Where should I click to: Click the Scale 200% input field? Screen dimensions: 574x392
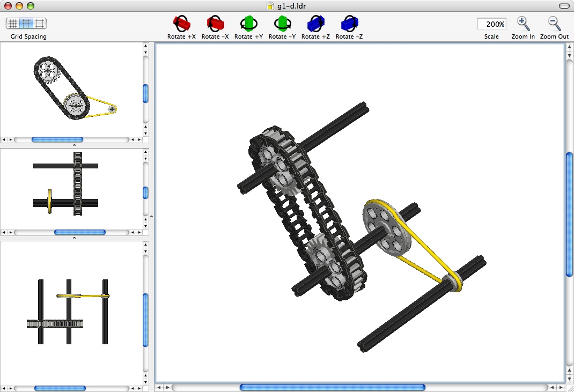pos(491,24)
